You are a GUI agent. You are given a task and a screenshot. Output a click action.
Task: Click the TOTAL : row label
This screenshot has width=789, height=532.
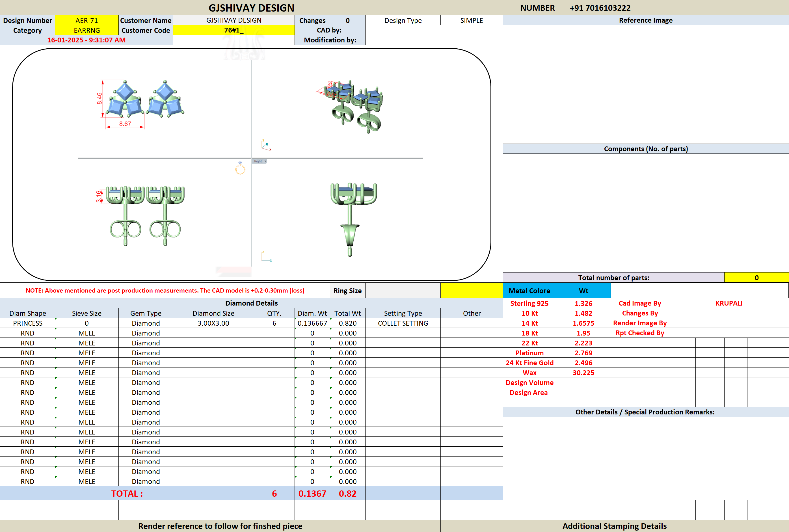click(x=127, y=494)
